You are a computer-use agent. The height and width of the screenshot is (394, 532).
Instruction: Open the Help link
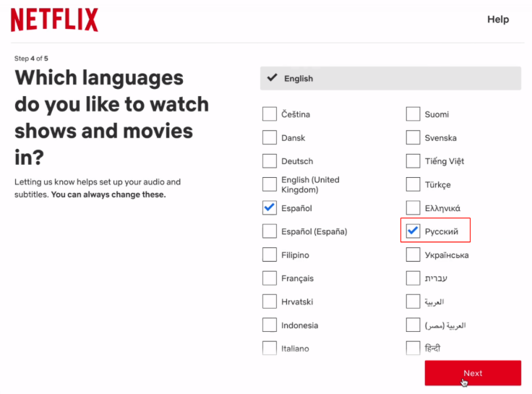pyautogui.click(x=498, y=20)
